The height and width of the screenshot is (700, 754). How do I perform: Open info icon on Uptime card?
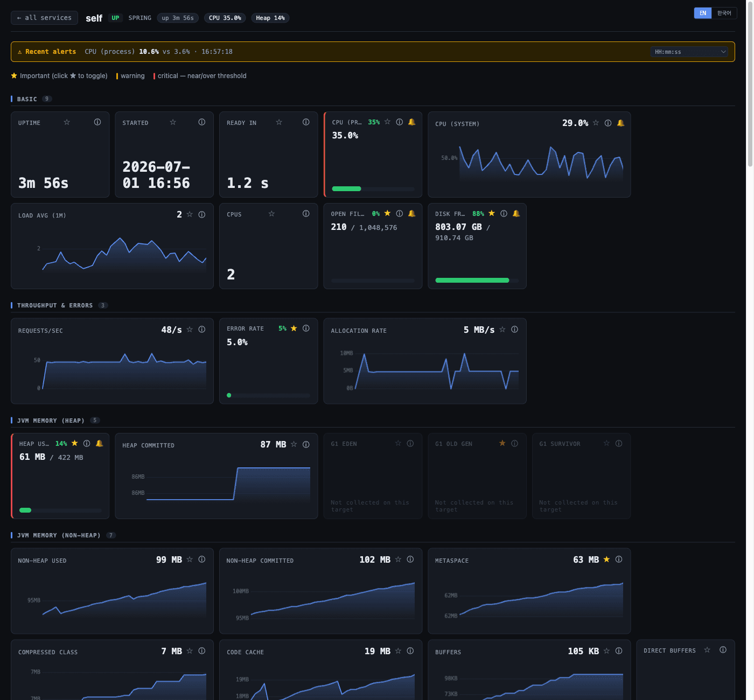[97, 122]
